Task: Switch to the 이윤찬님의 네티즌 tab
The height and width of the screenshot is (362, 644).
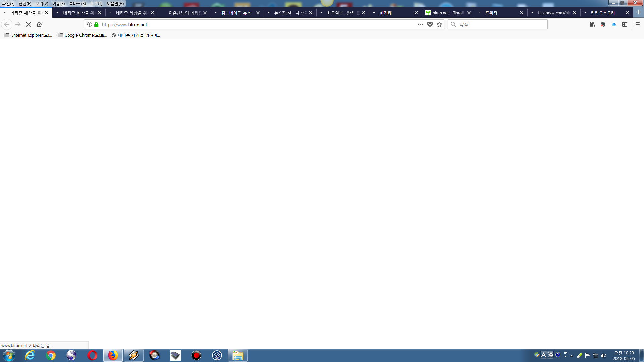Action: pyautogui.click(x=184, y=13)
